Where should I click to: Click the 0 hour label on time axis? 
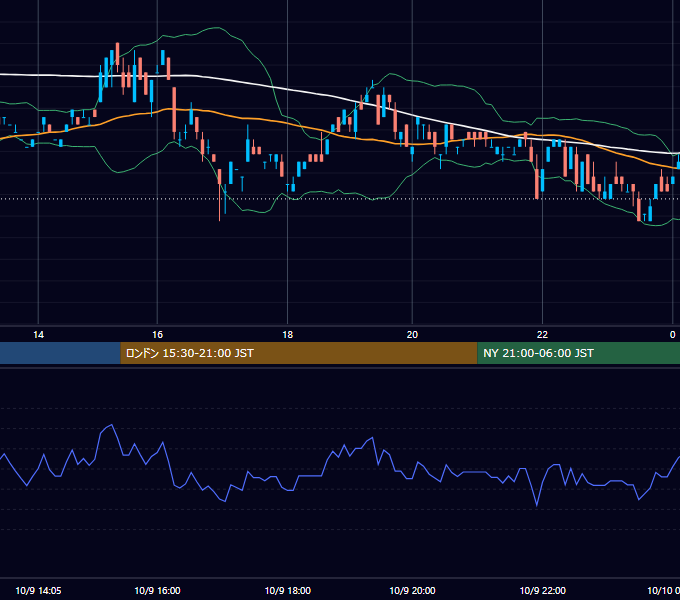(673, 335)
